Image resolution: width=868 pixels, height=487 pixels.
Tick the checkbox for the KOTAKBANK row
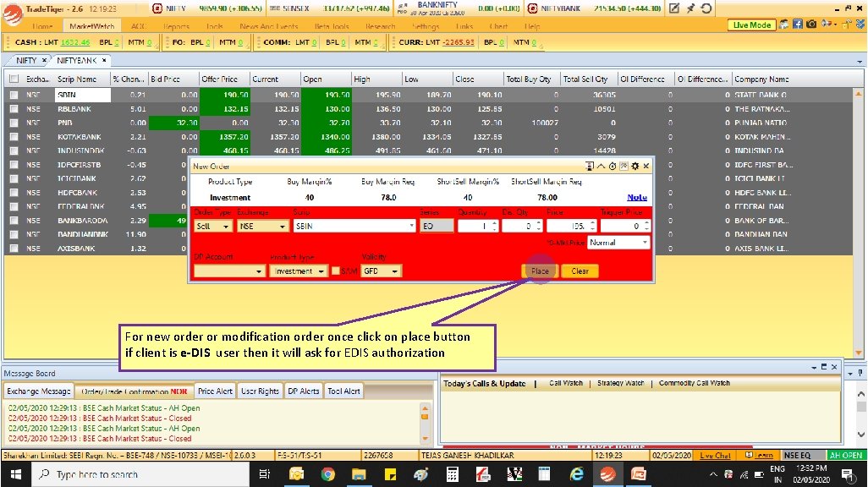(x=14, y=137)
